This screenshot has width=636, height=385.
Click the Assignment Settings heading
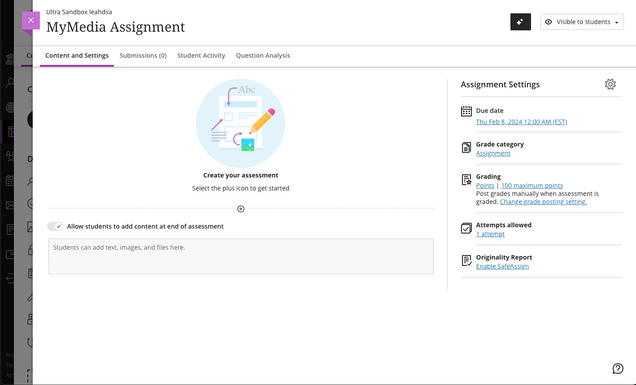tap(500, 84)
